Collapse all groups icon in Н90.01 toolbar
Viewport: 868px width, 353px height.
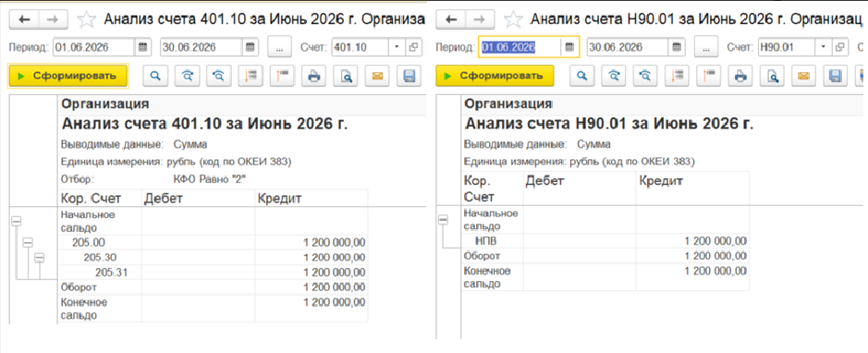pyautogui.click(x=708, y=77)
